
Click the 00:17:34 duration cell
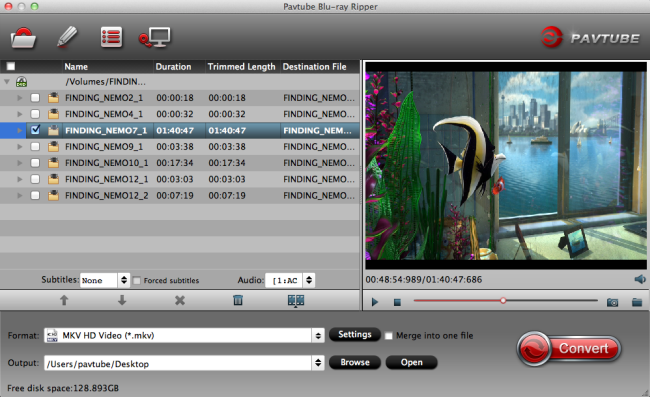pos(175,163)
